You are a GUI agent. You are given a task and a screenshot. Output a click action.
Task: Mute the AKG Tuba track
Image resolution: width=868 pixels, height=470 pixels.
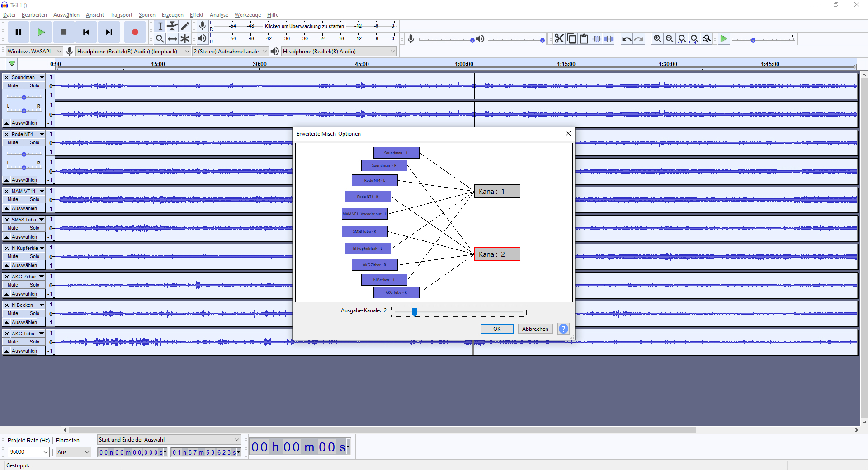[x=13, y=342]
